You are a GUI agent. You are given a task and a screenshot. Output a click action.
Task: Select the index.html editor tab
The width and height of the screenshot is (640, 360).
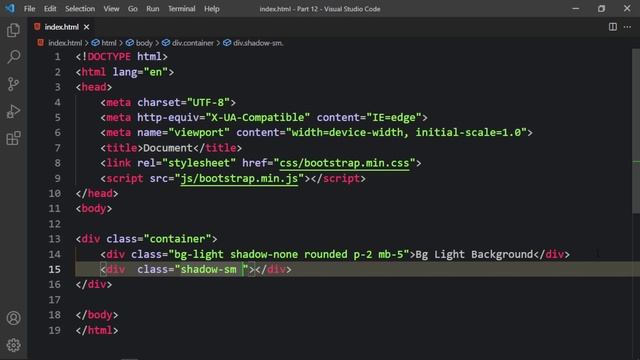[x=61, y=27]
